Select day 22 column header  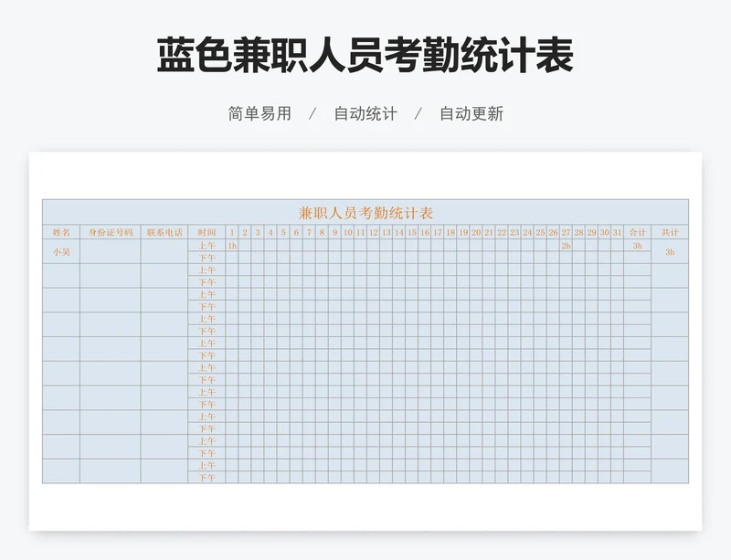pos(502,232)
